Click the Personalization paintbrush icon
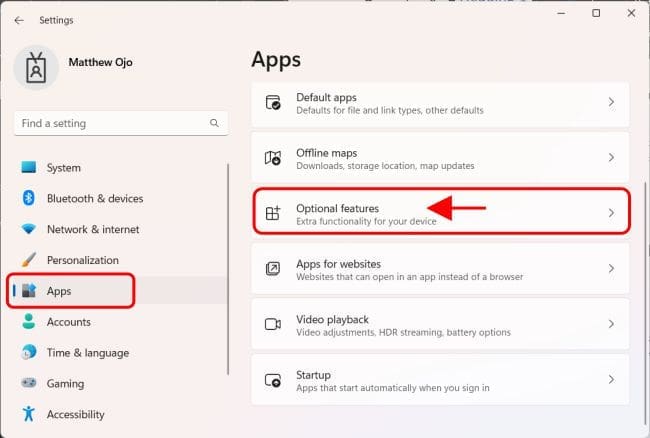This screenshot has width=650, height=438. coord(29,260)
